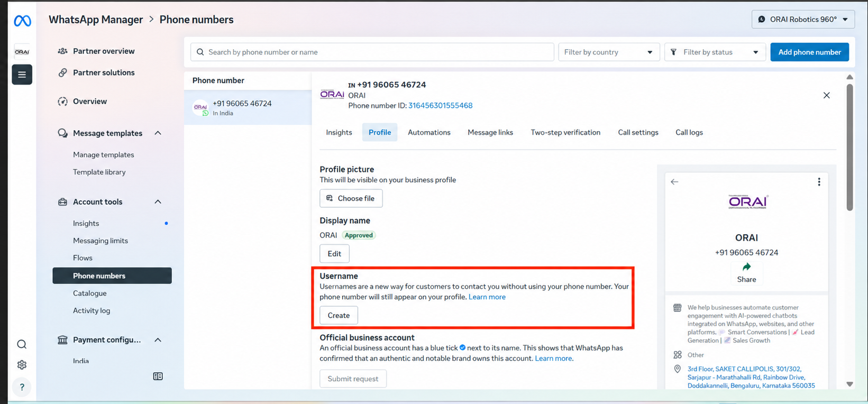This screenshot has width=868, height=404.
Task: Collapse the Payment configuration section
Action: point(158,340)
